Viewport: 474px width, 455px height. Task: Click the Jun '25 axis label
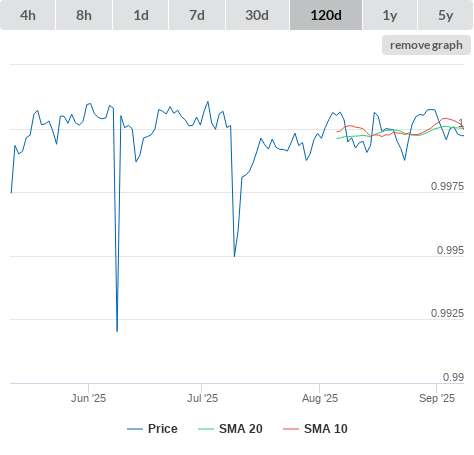(88, 398)
